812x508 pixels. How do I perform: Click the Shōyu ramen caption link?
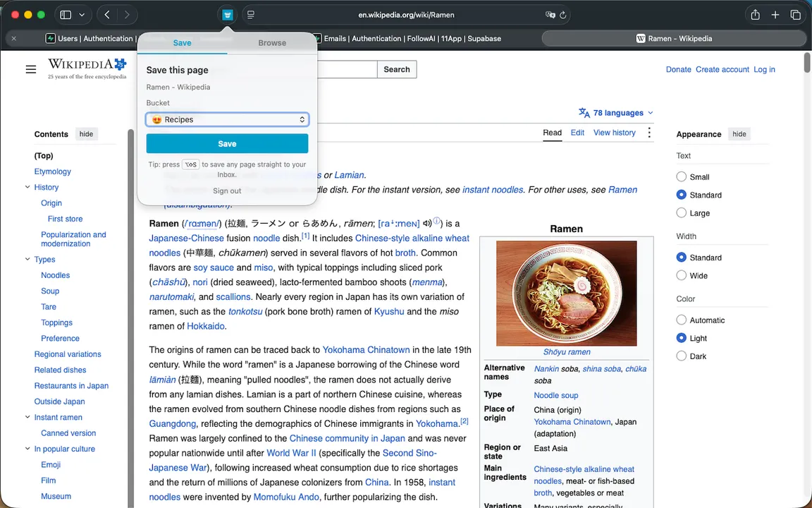click(x=567, y=352)
